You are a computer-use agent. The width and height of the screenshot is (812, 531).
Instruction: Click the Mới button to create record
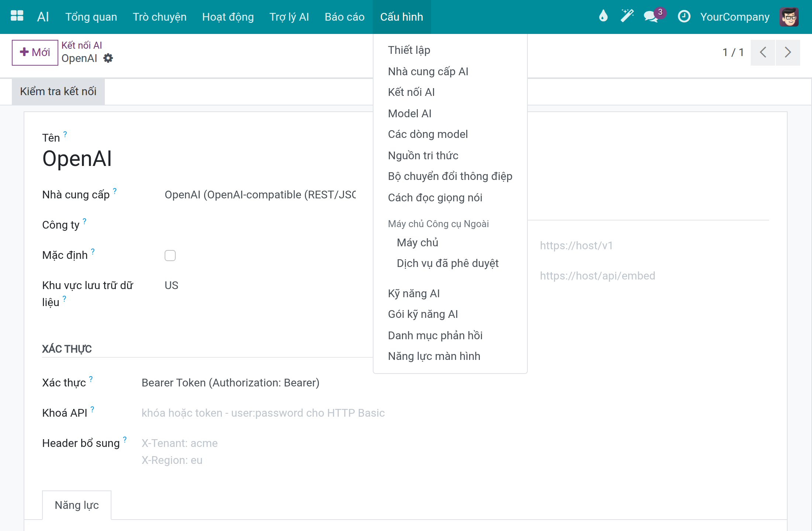[35, 52]
